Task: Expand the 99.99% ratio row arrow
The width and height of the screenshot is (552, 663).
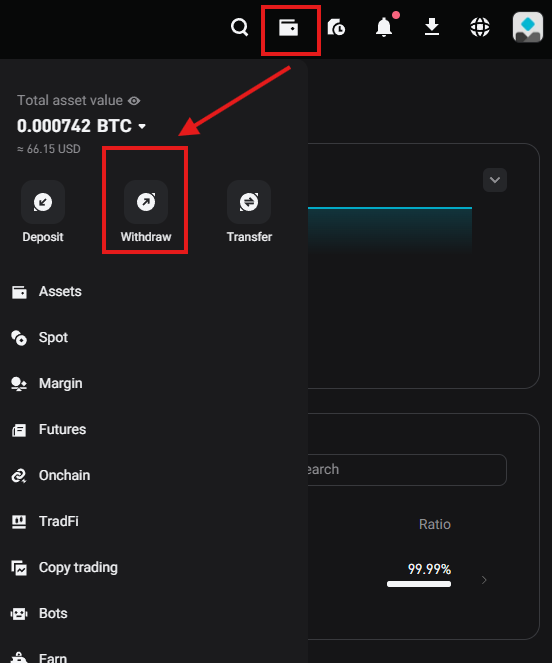Action: tap(484, 580)
